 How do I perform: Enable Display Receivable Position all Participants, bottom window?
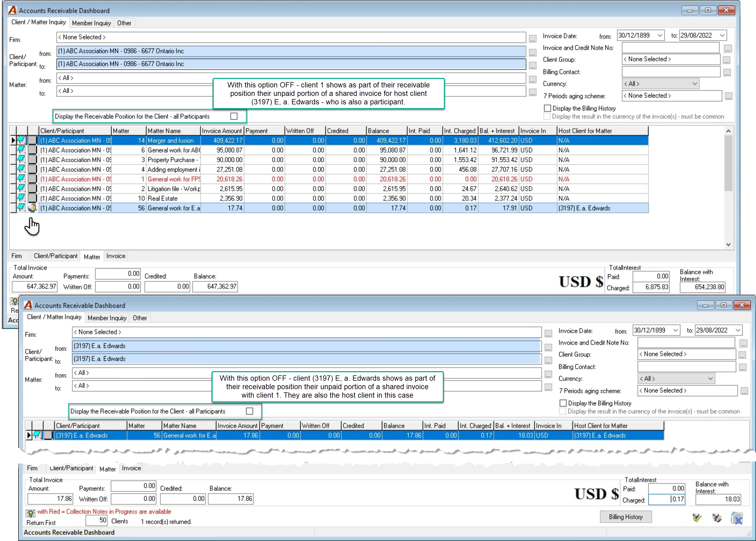250,411
